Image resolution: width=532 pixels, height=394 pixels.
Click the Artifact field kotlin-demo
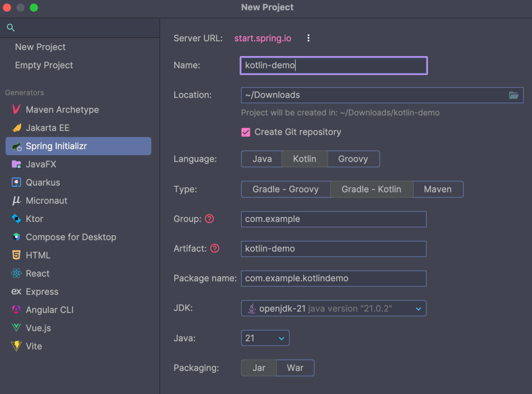click(x=334, y=248)
